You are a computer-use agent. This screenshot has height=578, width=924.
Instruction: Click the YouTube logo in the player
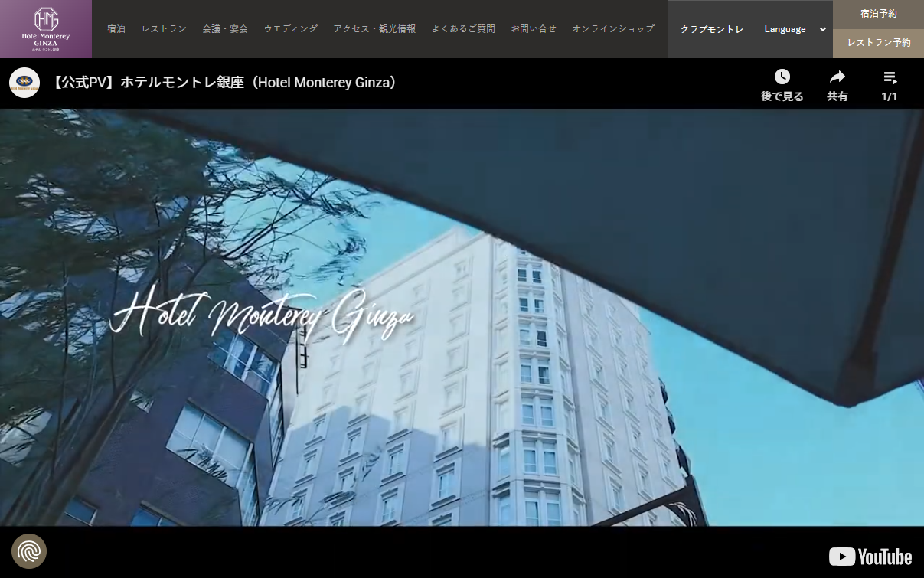[x=870, y=557]
